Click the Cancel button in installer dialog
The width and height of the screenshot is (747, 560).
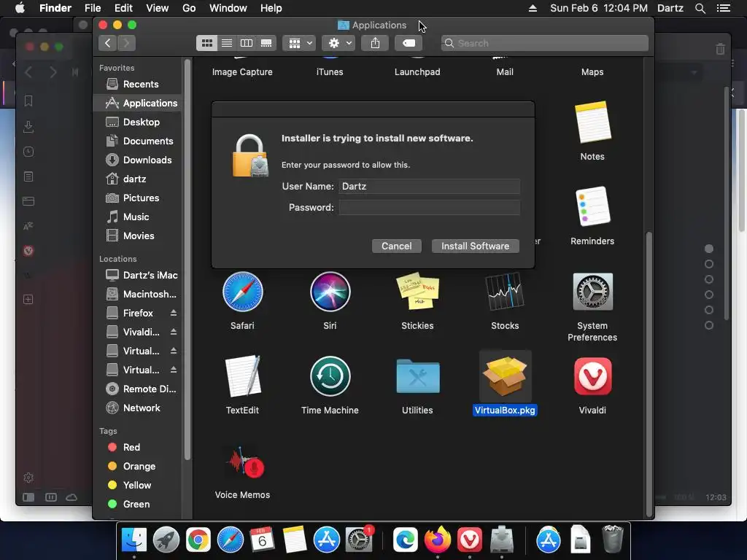[396, 246]
